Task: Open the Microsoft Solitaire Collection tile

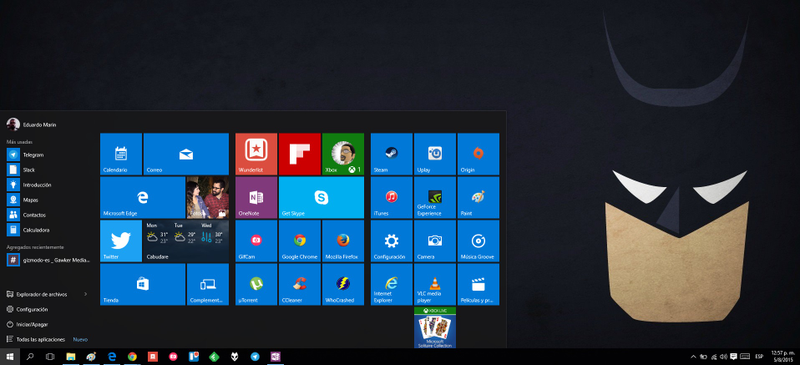Action: 435,328
